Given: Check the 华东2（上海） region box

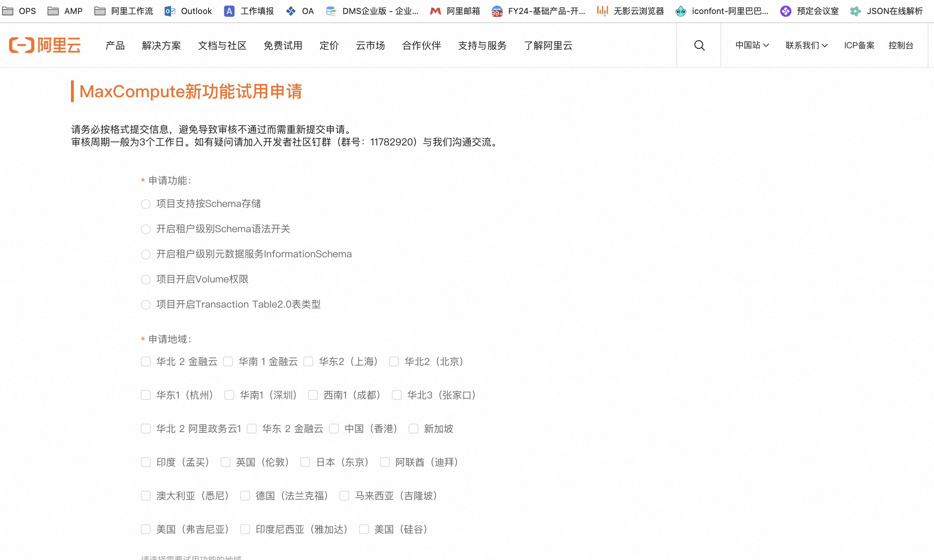Looking at the screenshot, I should click(308, 361).
